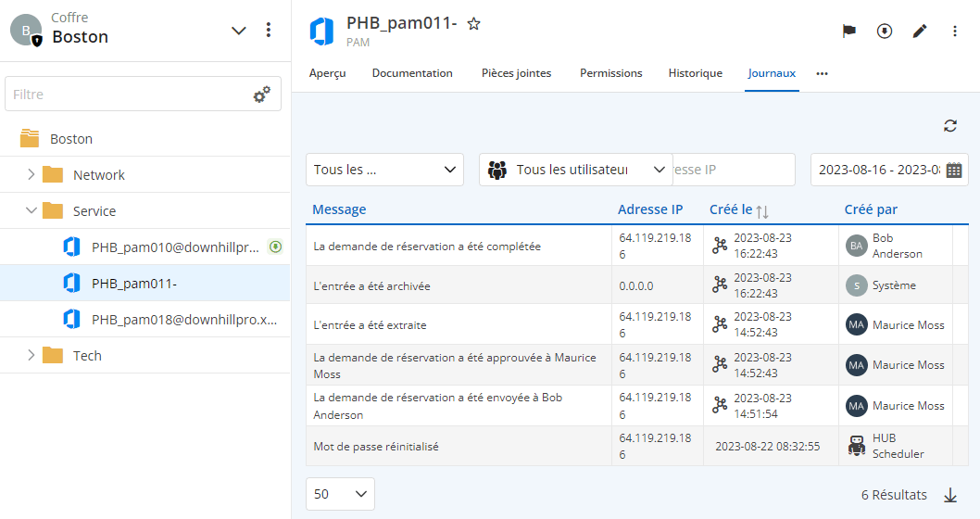Sort by the Créé par column
Screen dimensions: 980x519
(x=871, y=209)
